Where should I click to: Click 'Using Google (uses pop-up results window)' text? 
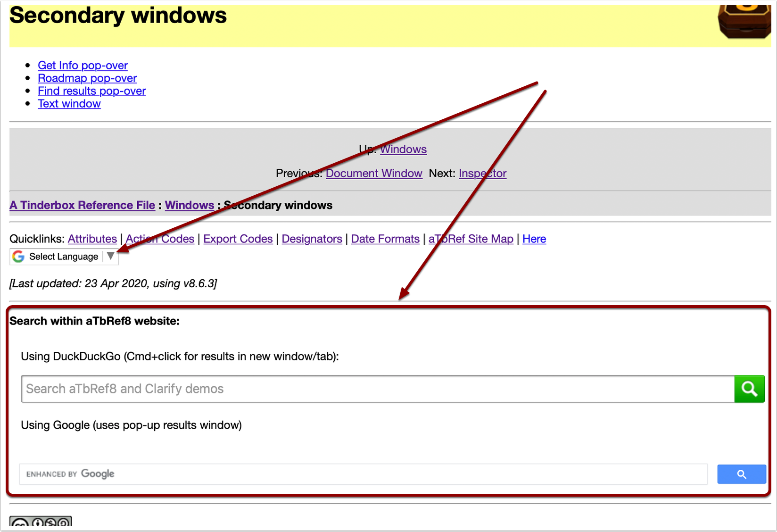pos(131,425)
